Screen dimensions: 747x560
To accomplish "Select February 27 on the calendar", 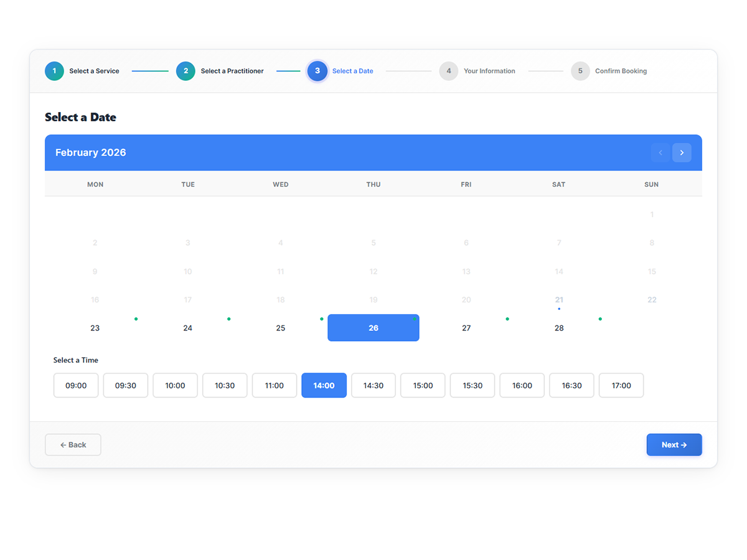I will pyautogui.click(x=466, y=328).
